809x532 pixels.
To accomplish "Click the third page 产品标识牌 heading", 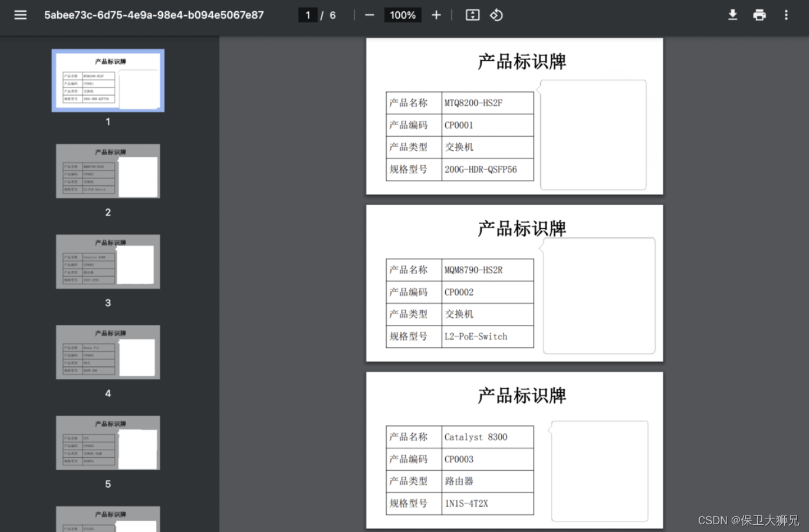I will point(522,395).
